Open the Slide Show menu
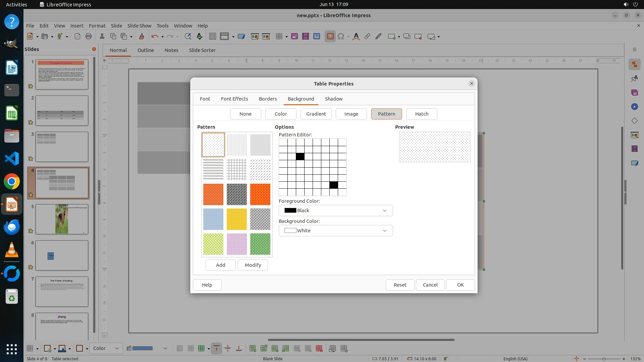Viewport: 644px width, 362px height. 139,25
